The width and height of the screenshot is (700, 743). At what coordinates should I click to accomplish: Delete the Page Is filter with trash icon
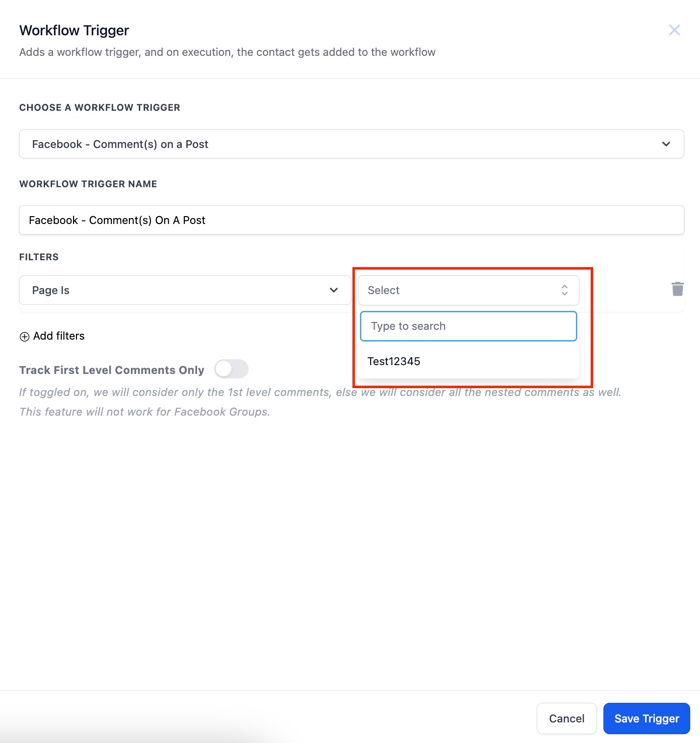click(x=677, y=289)
